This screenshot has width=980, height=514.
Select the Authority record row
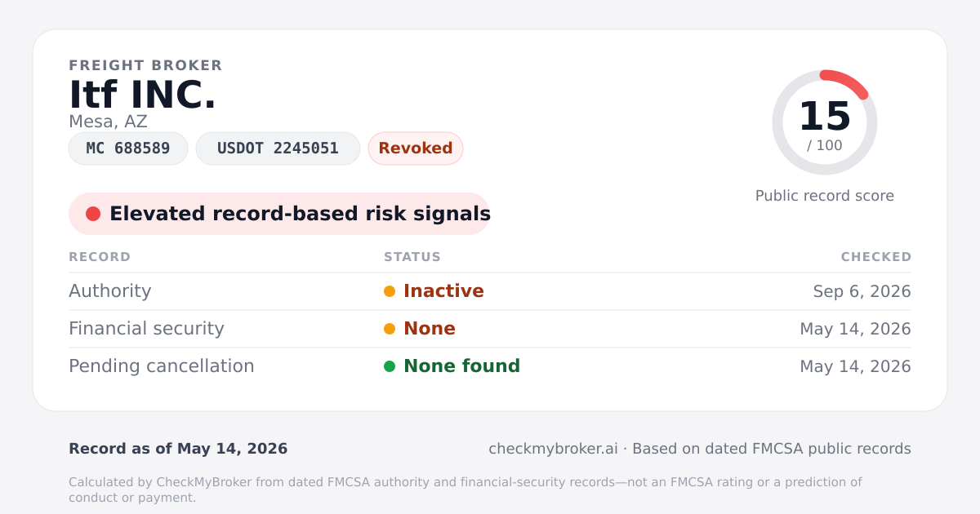490,291
